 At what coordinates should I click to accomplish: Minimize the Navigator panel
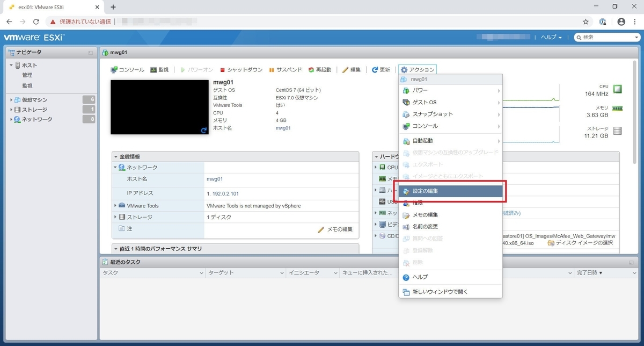(x=91, y=53)
